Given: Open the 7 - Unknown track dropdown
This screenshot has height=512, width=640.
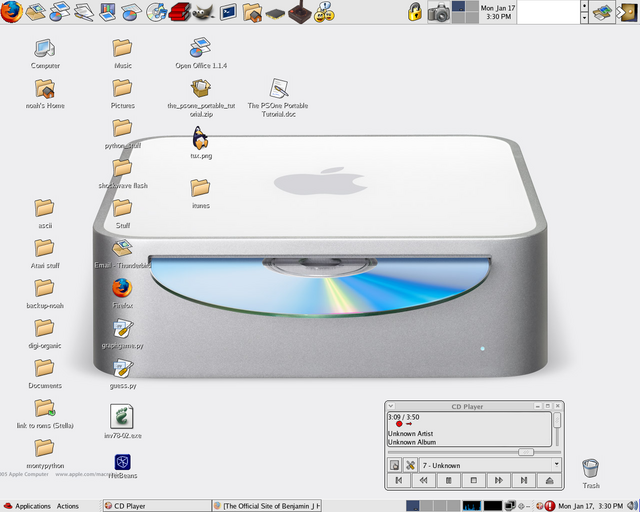Looking at the screenshot, I should click(x=490, y=465).
